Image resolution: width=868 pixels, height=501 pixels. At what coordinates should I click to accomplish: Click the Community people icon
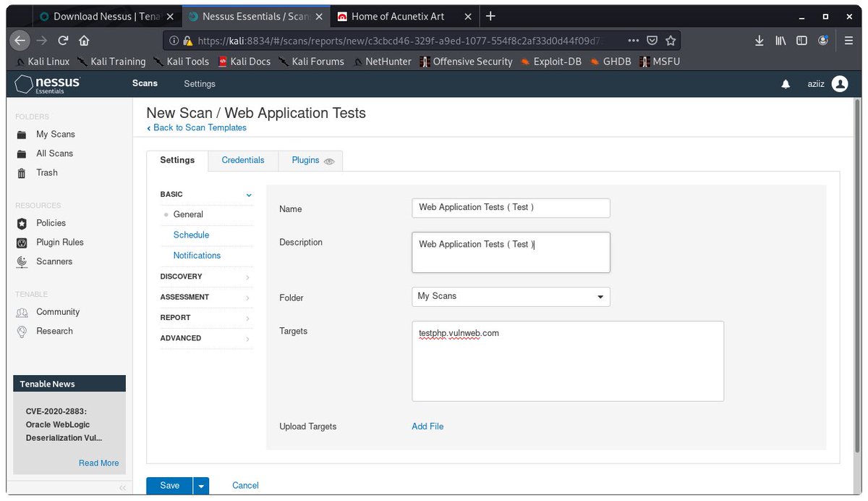click(22, 312)
